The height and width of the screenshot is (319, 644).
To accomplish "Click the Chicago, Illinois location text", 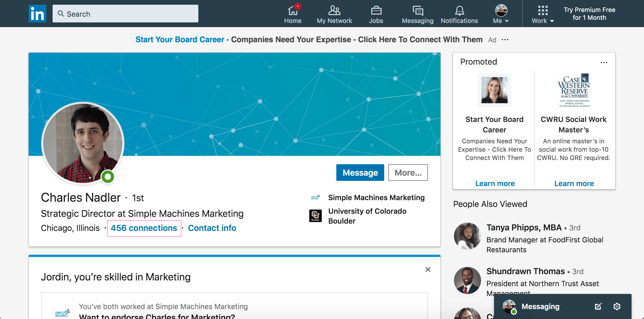I will [x=70, y=228].
